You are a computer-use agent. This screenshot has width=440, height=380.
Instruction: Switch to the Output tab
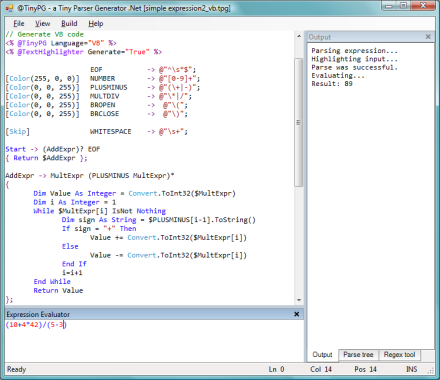point(322,355)
